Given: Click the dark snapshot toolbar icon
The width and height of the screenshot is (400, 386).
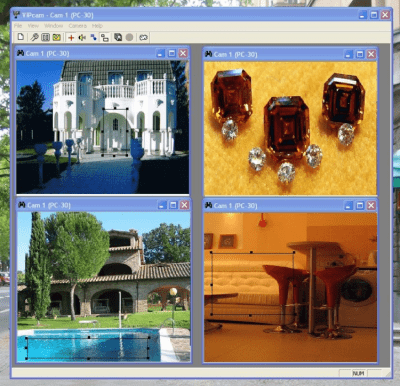Looking at the screenshot, I should (x=118, y=37).
